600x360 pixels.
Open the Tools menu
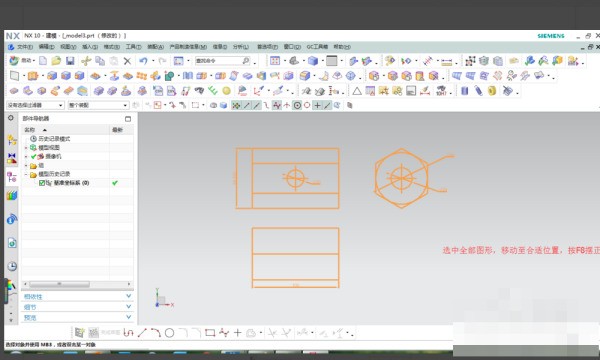point(134,47)
